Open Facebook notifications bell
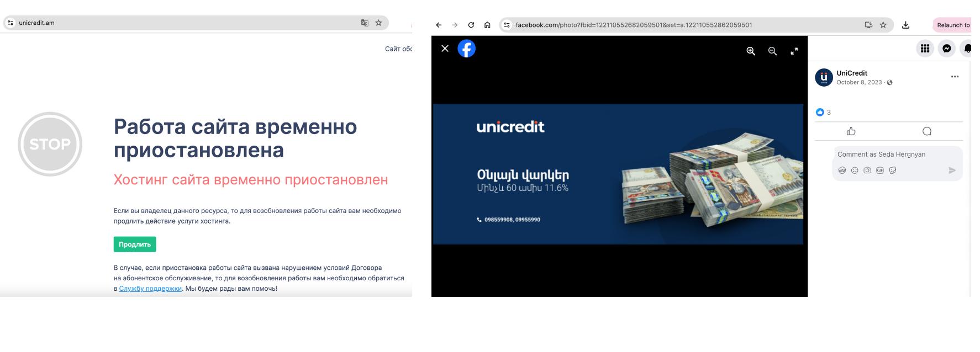Screen dimensions: 980x352 click(967, 49)
